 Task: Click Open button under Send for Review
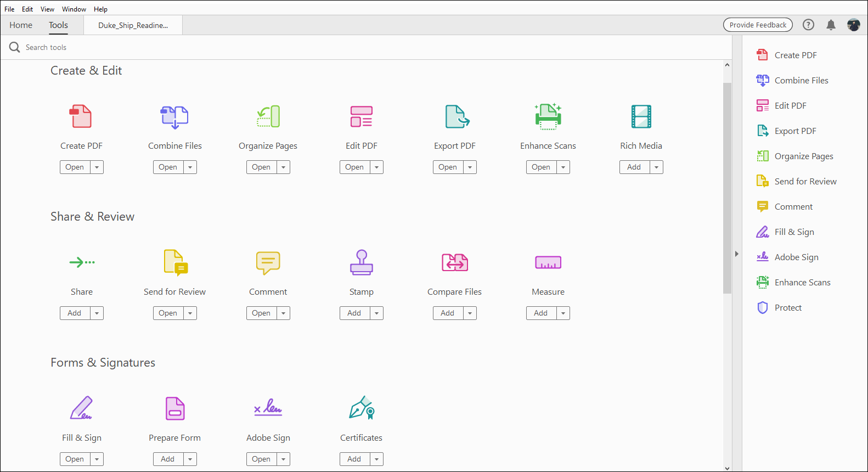pyautogui.click(x=168, y=313)
